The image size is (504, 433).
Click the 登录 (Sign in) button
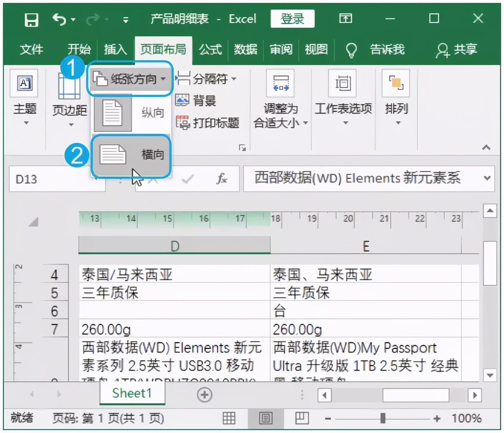(x=292, y=19)
